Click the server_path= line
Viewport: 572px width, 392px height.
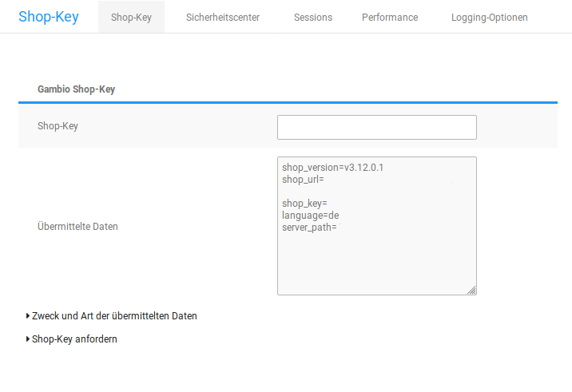pos(309,228)
